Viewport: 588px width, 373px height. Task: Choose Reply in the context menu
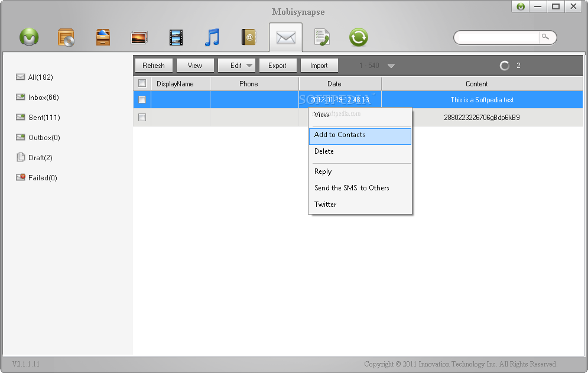[x=360, y=171]
